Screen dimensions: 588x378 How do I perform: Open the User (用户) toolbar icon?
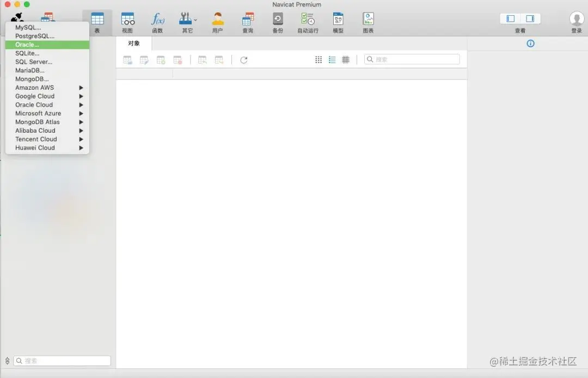click(217, 22)
